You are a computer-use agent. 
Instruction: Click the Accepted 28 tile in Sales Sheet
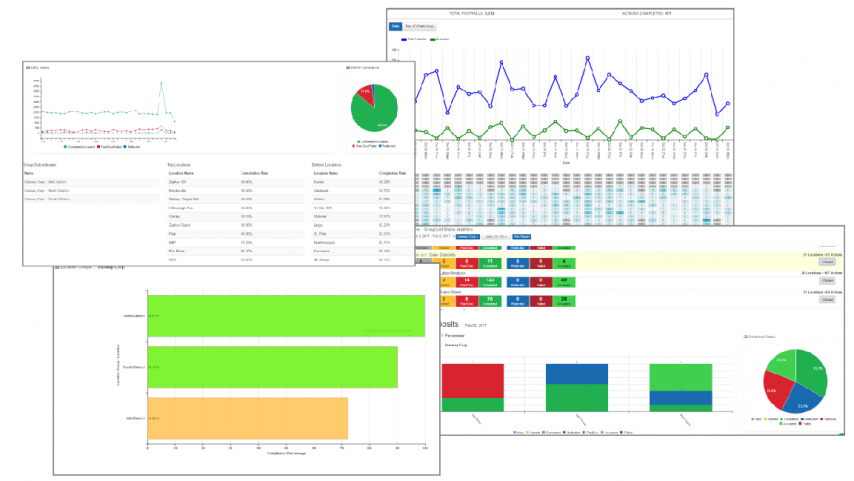pyautogui.click(x=564, y=301)
